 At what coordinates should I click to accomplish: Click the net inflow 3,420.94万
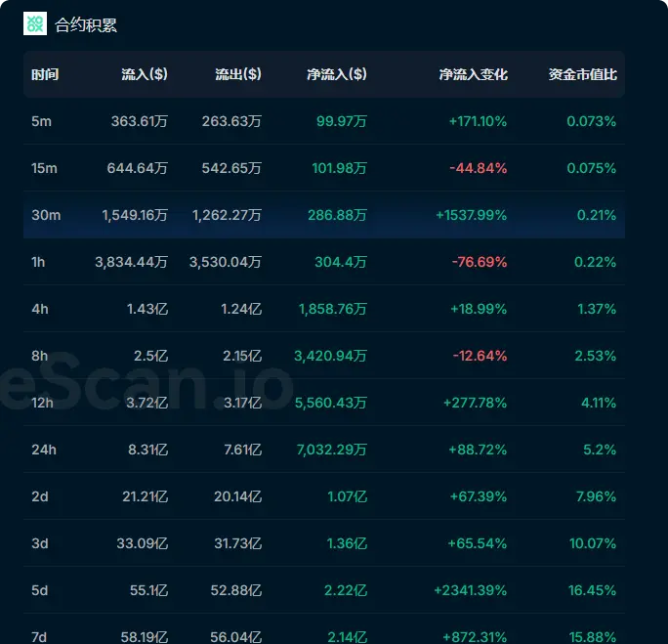pyautogui.click(x=331, y=356)
